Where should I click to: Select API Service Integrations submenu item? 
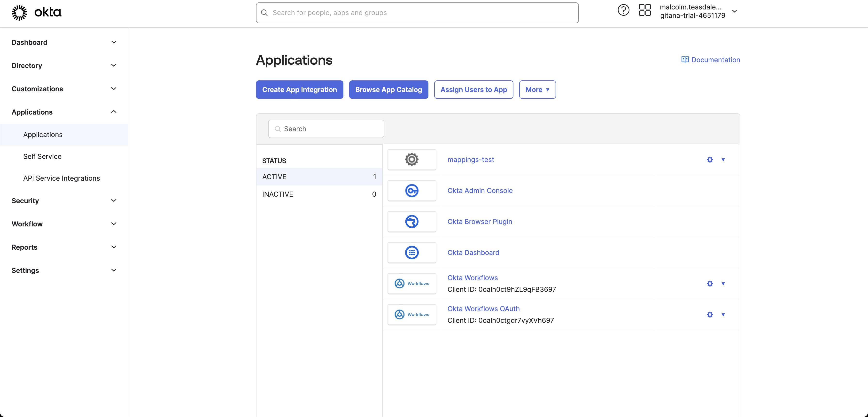point(64,178)
